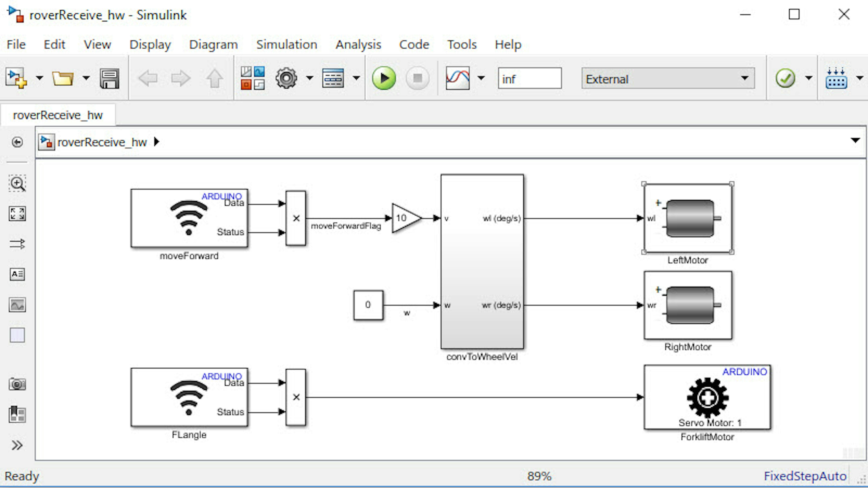Click the Hide/Show Explorer Bar circle icon

click(x=17, y=142)
